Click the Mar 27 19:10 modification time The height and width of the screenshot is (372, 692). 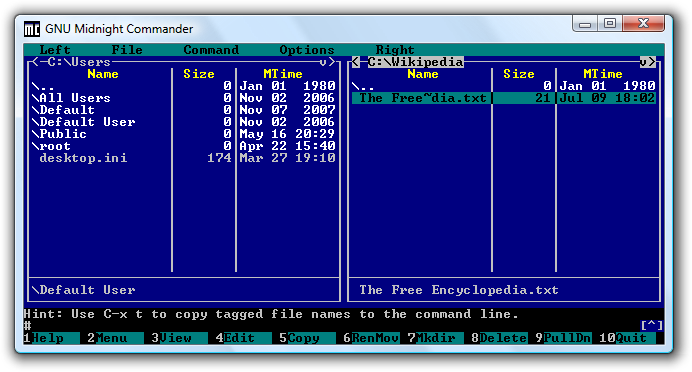tap(287, 158)
